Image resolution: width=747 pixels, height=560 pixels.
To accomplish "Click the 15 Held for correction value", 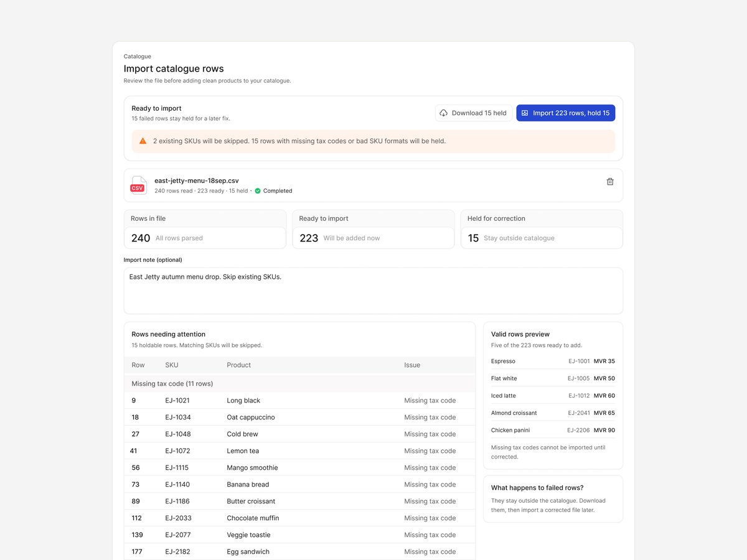I will coord(473,238).
